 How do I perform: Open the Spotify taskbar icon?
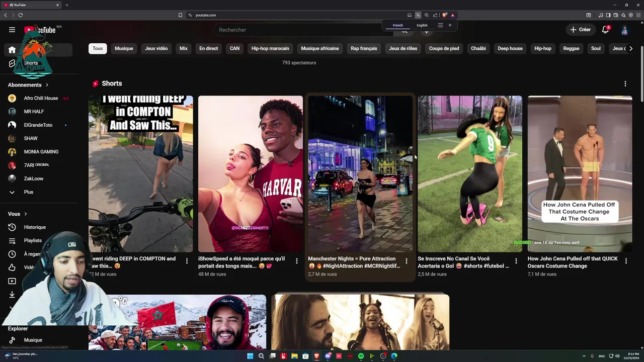point(361,356)
